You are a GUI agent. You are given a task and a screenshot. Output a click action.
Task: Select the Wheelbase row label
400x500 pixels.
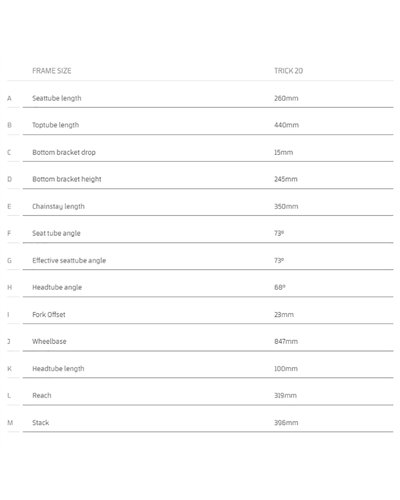(49, 341)
